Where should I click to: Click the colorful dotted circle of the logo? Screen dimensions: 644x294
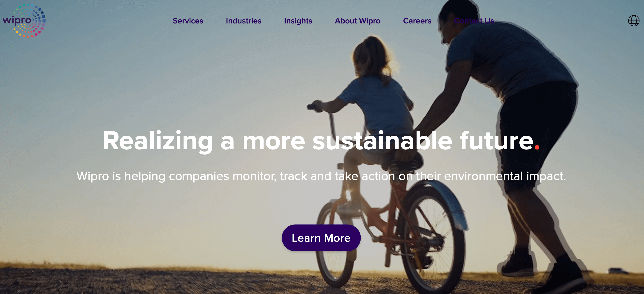pyautogui.click(x=30, y=21)
